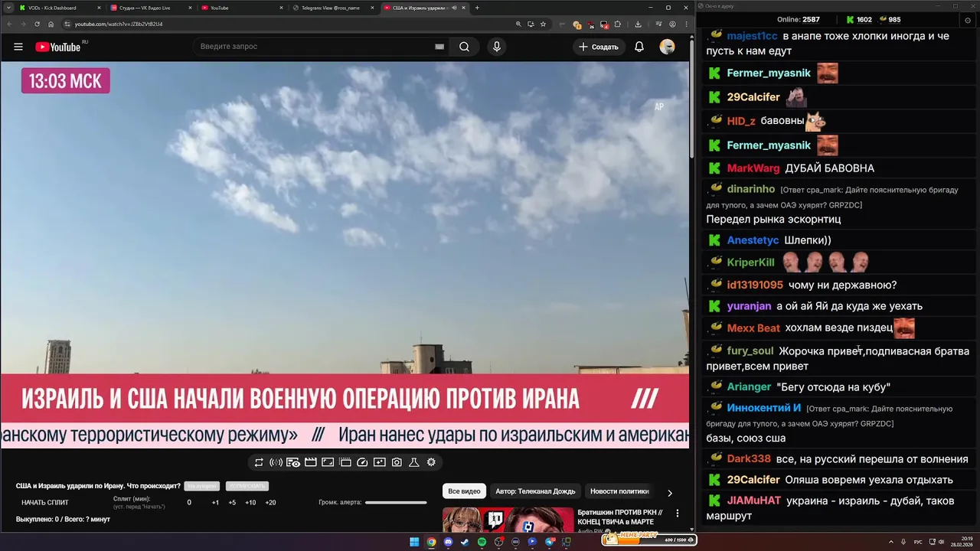The image size is (980, 551).
Task: Go to Chrome home page button
Action: [x=51, y=24]
